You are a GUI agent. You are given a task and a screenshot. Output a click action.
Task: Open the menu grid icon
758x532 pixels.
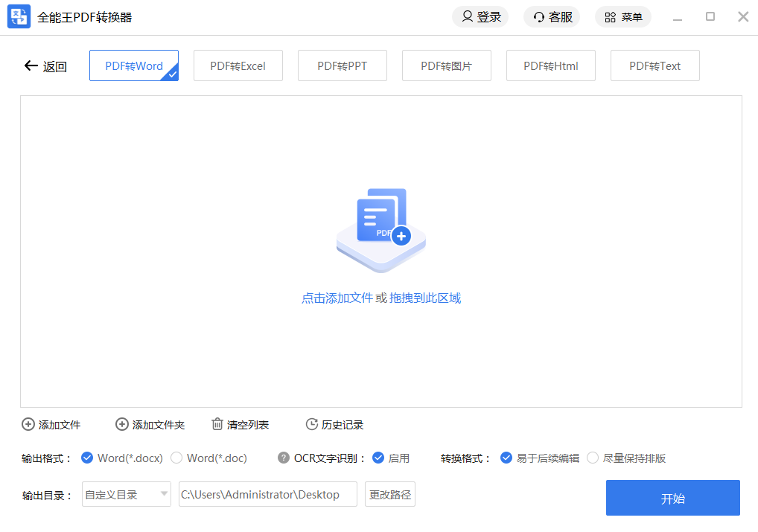(610, 17)
